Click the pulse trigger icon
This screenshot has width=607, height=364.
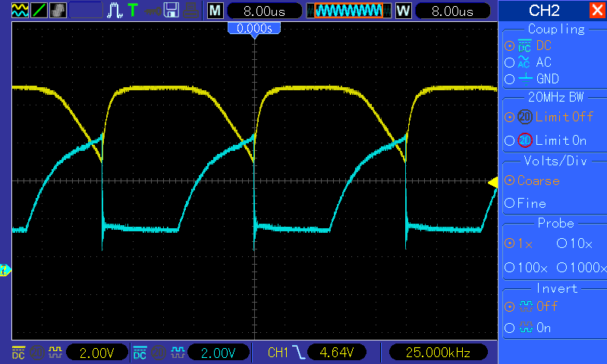coord(115,11)
